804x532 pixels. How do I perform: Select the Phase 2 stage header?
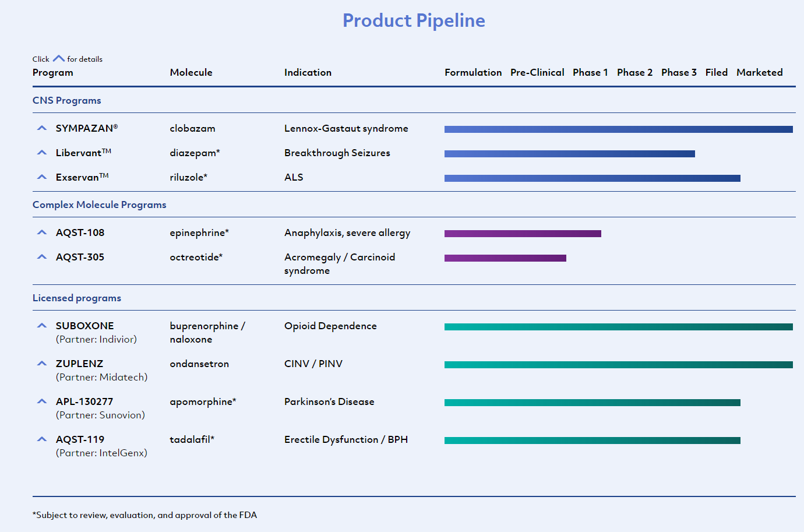635,72
